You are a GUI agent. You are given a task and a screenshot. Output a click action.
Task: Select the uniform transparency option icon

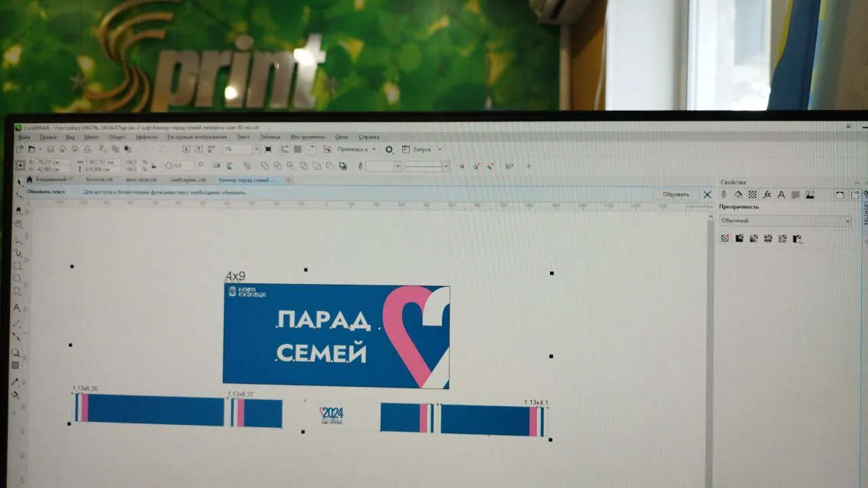739,238
